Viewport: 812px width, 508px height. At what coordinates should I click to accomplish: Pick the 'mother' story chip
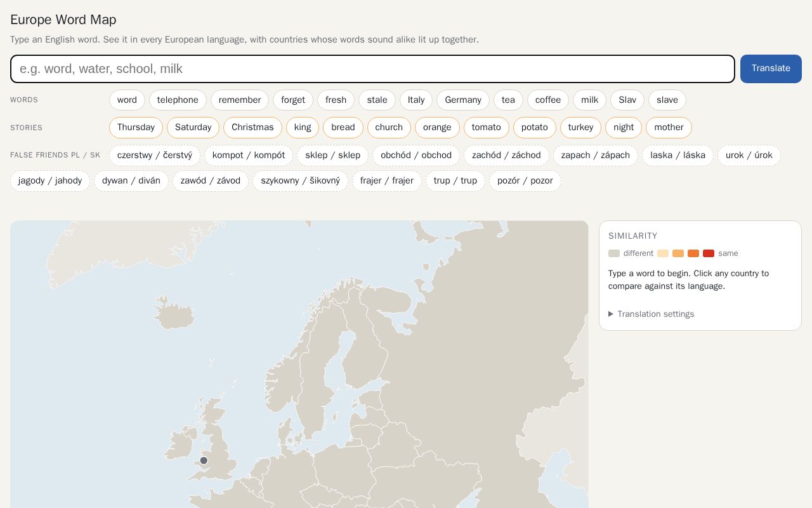pyautogui.click(x=669, y=128)
